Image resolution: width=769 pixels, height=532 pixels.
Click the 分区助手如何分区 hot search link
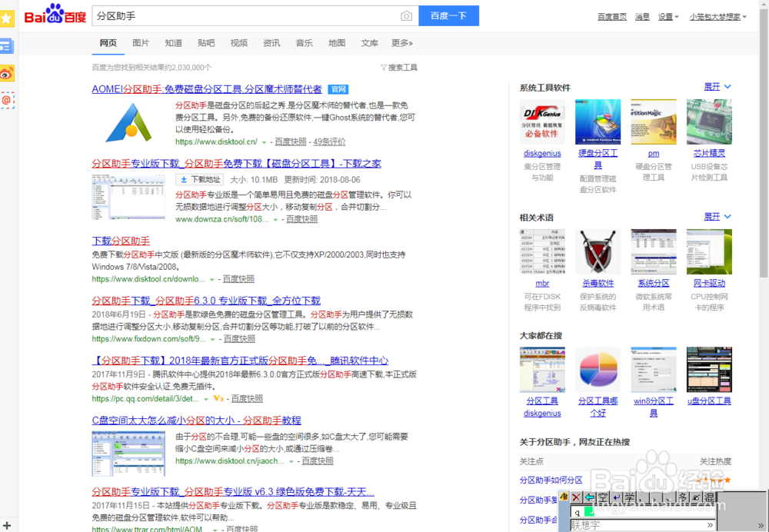(x=551, y=480)
